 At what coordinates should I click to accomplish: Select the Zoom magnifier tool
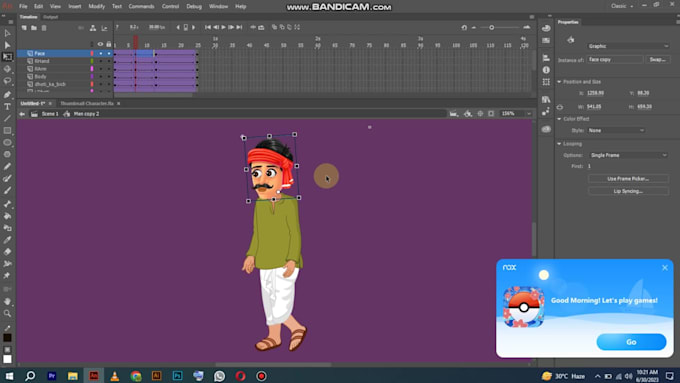pos(7,313)
